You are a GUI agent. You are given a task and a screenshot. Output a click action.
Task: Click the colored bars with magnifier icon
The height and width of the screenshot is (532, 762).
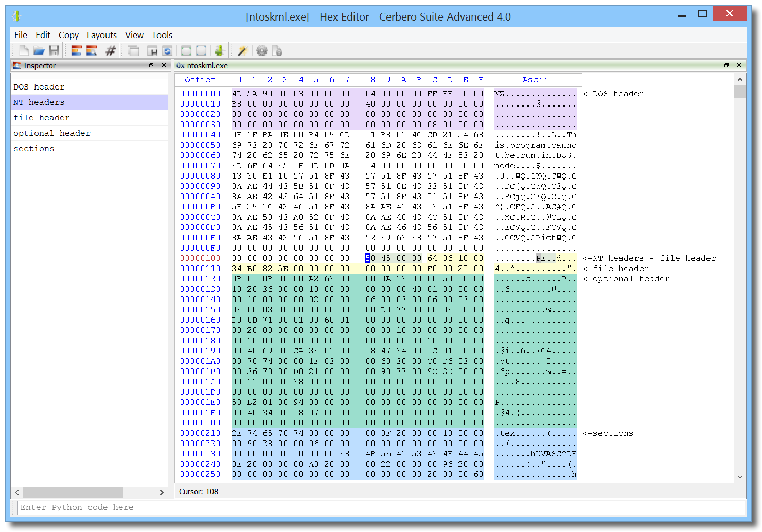92,50
